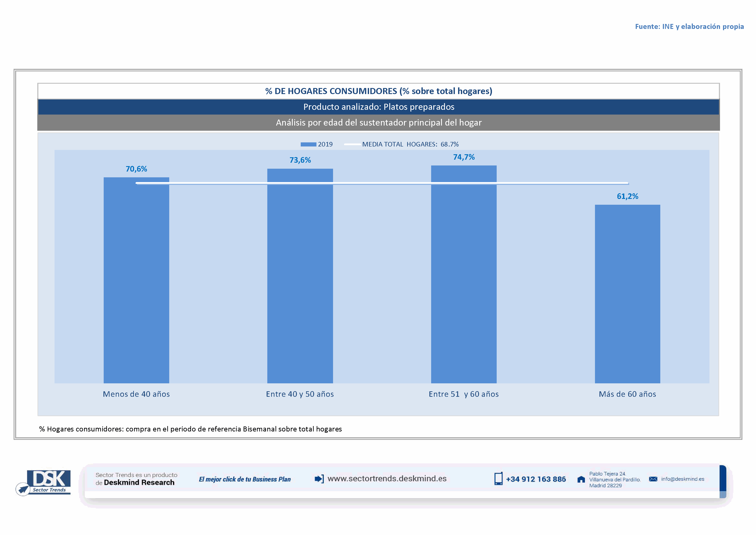
Task: Click the 74,7% data label
Action: (x=464, y=157)
